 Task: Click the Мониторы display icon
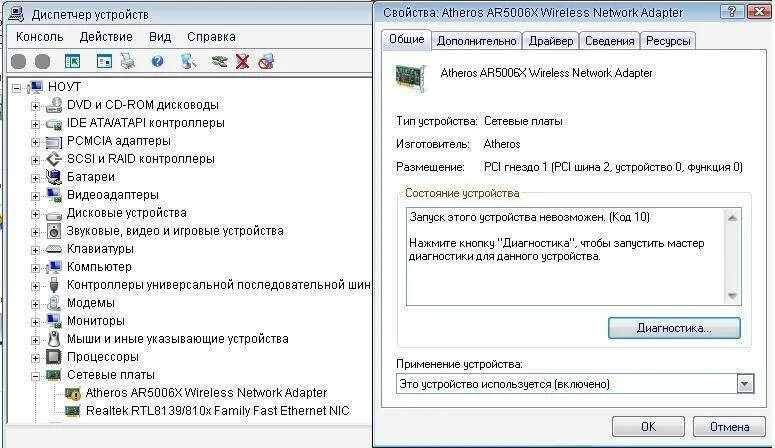54,320
